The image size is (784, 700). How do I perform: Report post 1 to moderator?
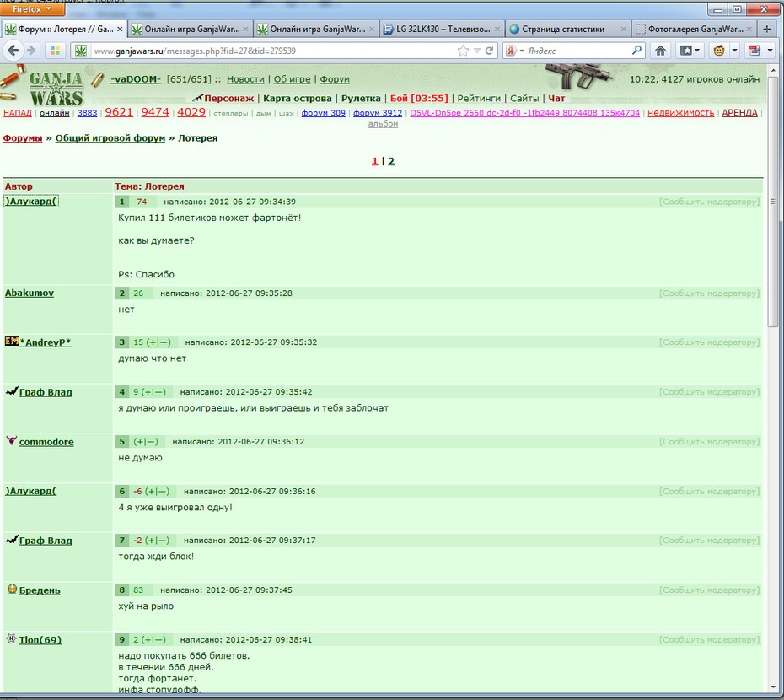click(x=709, y=202)
